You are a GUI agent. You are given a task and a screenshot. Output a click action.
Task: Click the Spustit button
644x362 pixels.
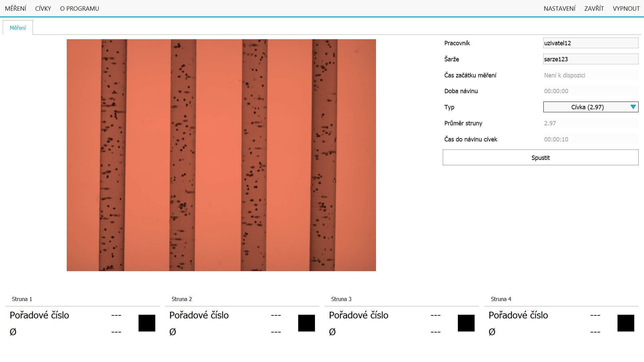pos(540,158)
